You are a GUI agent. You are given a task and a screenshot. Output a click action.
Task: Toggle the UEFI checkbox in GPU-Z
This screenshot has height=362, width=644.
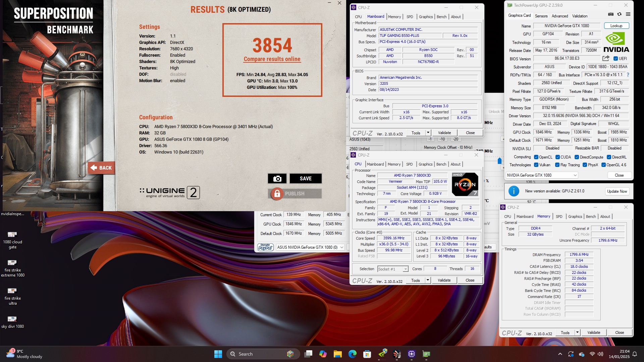pyautogui.click(x=615, y=58)
